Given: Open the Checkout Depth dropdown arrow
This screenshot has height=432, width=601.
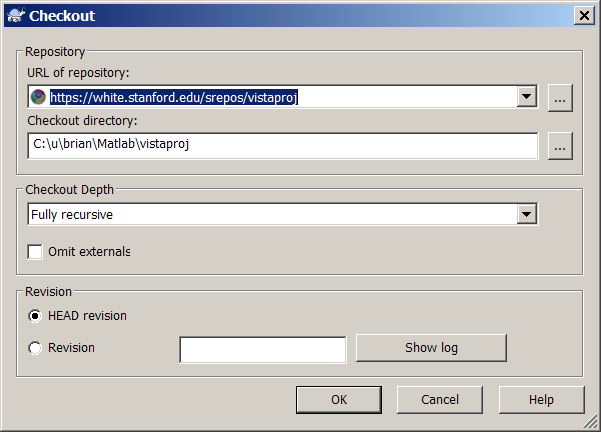Looking at the screenshot, I should coord(528,214).
